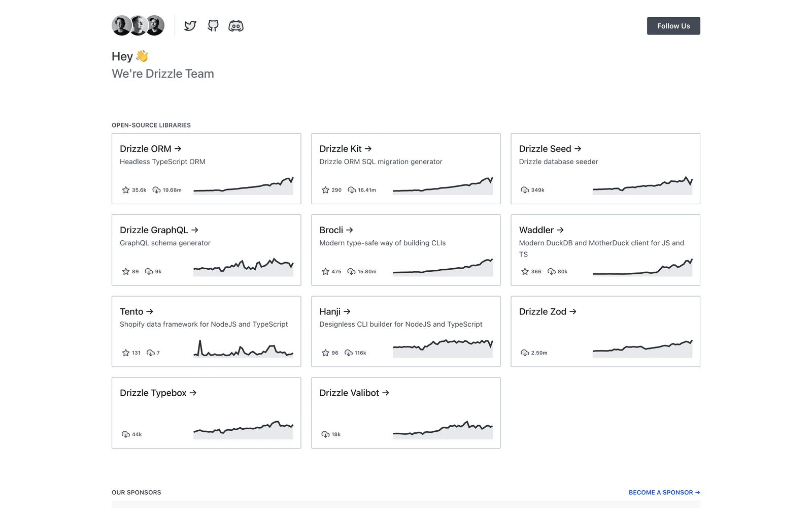
Task: Click the download icon on Drizzle Seed card
Action: point(525,190)
